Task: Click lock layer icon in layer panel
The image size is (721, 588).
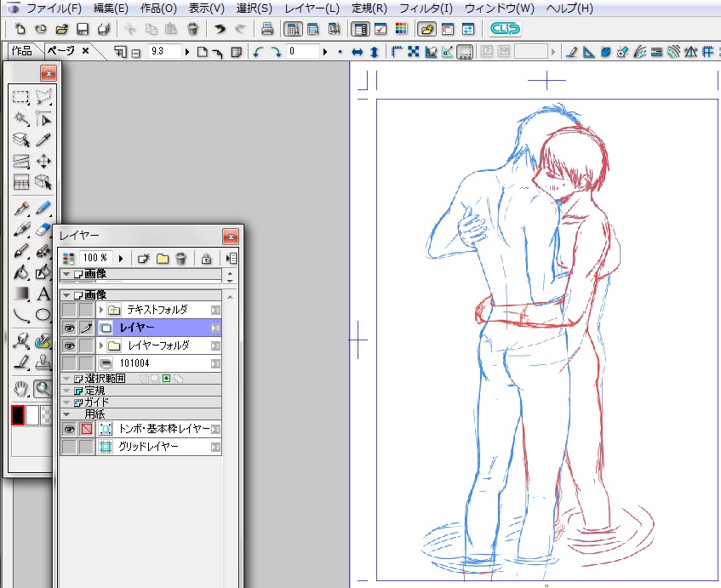Action: [206, 259]
